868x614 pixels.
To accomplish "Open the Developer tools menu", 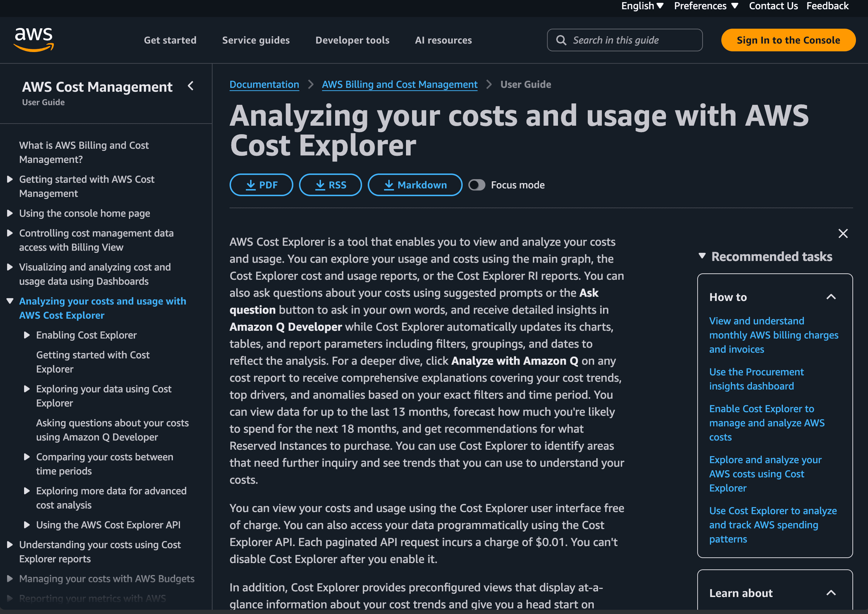I will tap(352, 40).
